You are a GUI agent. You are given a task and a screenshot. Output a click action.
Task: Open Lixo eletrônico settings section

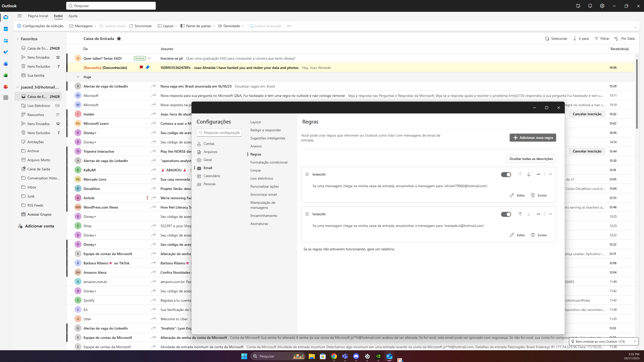pos(261,178)
